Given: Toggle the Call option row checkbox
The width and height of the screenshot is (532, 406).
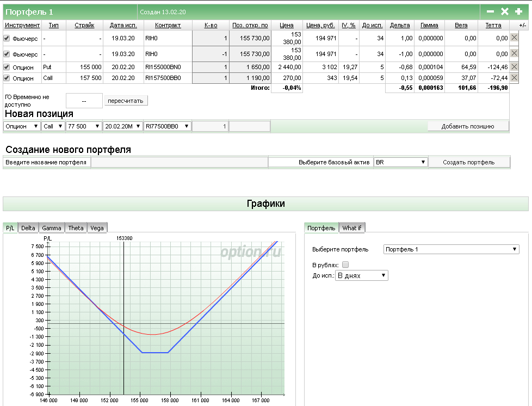Looking at the screenshot, I should click(x=7, y=78).
